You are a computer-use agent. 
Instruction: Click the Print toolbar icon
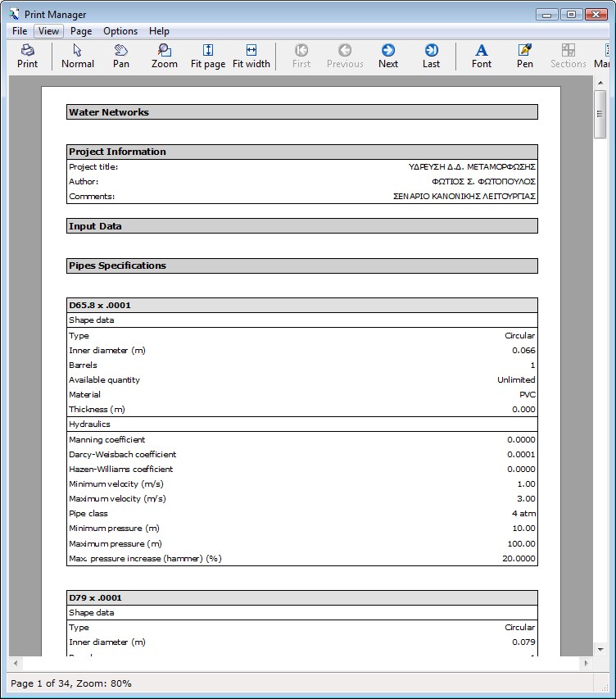point(27,56)
